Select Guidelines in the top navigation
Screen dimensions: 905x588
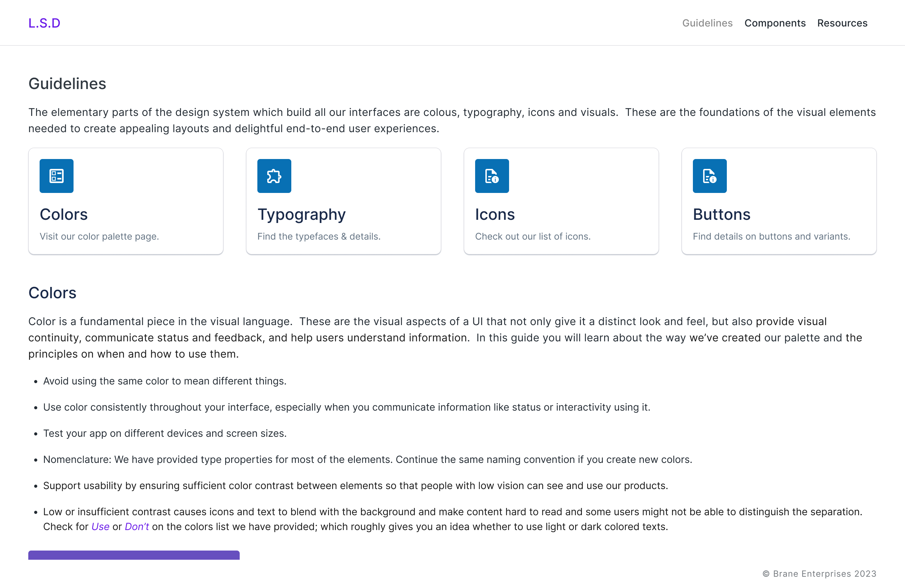coord(707,23)
